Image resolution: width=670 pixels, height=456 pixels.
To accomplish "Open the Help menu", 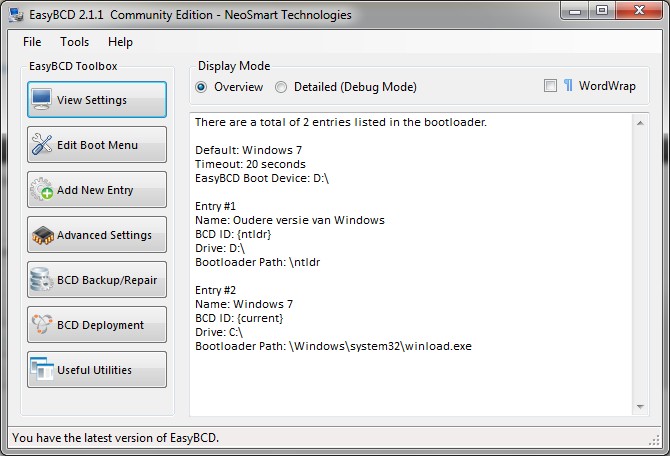I will click(x=120, y=42).
